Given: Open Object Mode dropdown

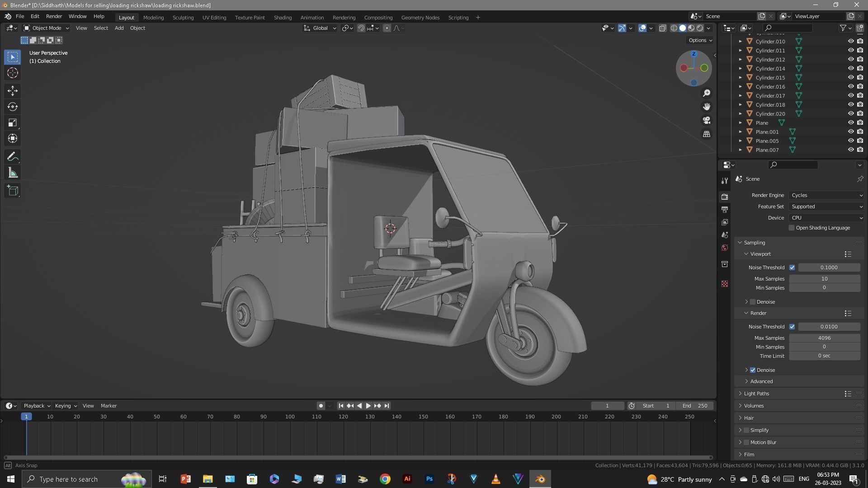Looking at the screenshot, I should point(46,28).
